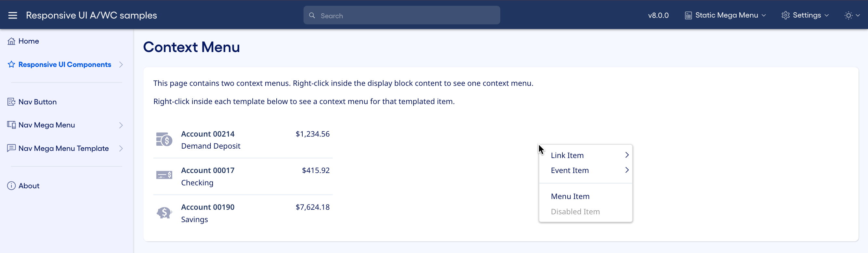Open the hamburger navigation menu
Viewport: 868px width, 253px height.
pos(12,15)
